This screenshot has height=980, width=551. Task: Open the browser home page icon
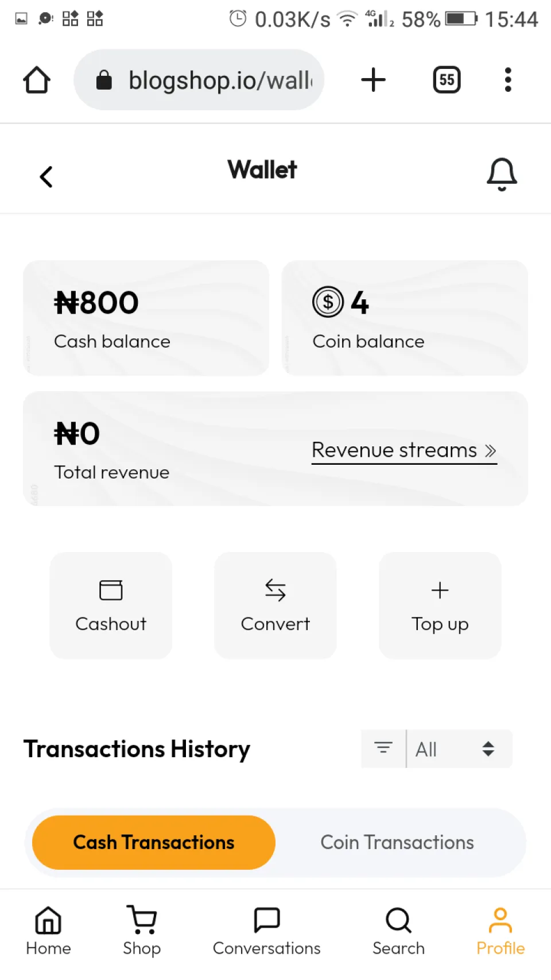[37, 80]
